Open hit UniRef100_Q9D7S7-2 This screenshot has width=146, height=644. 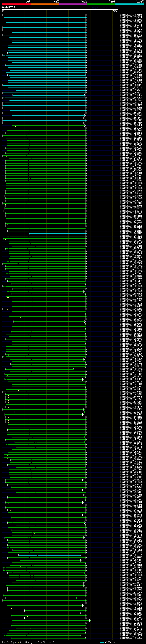pos(132,356)
